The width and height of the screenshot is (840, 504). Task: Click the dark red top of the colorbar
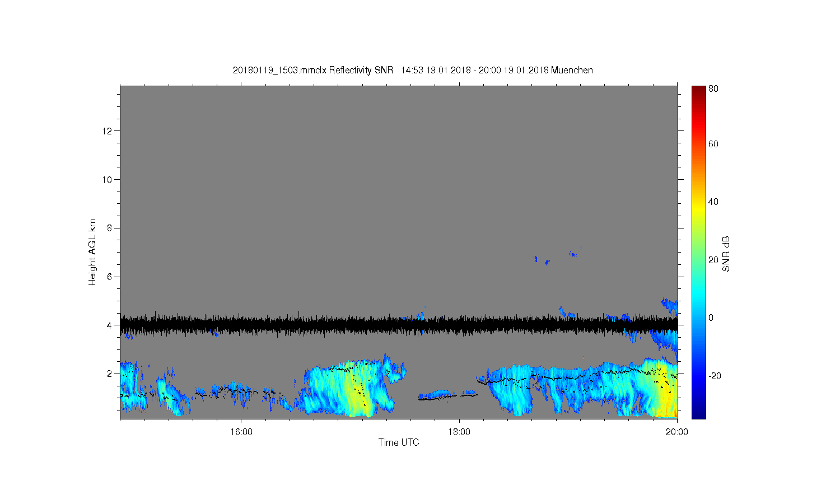[698, 91]
